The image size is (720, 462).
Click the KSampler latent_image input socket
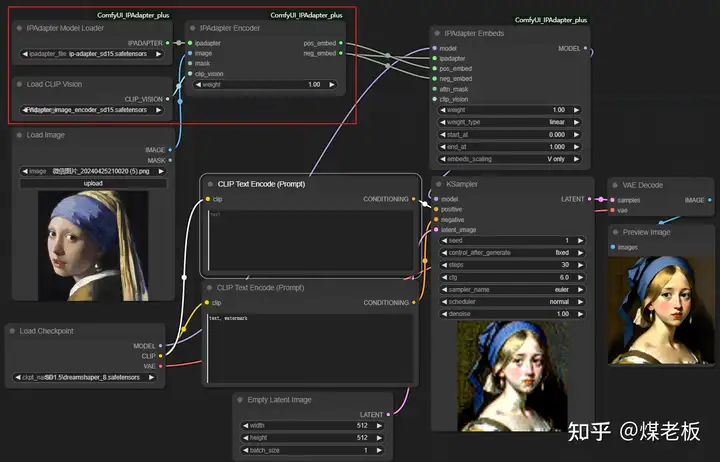[x=436, y=230]
